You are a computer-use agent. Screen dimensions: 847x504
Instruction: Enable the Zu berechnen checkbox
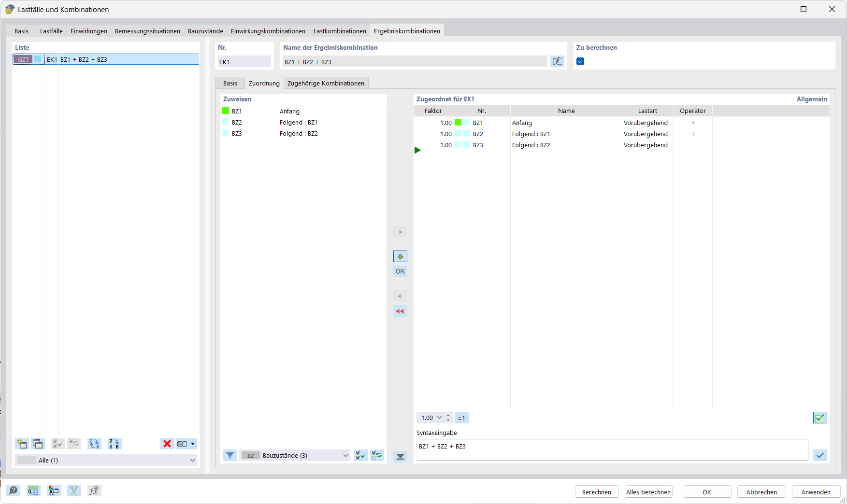pyautogui.click(x=580, y=61)
